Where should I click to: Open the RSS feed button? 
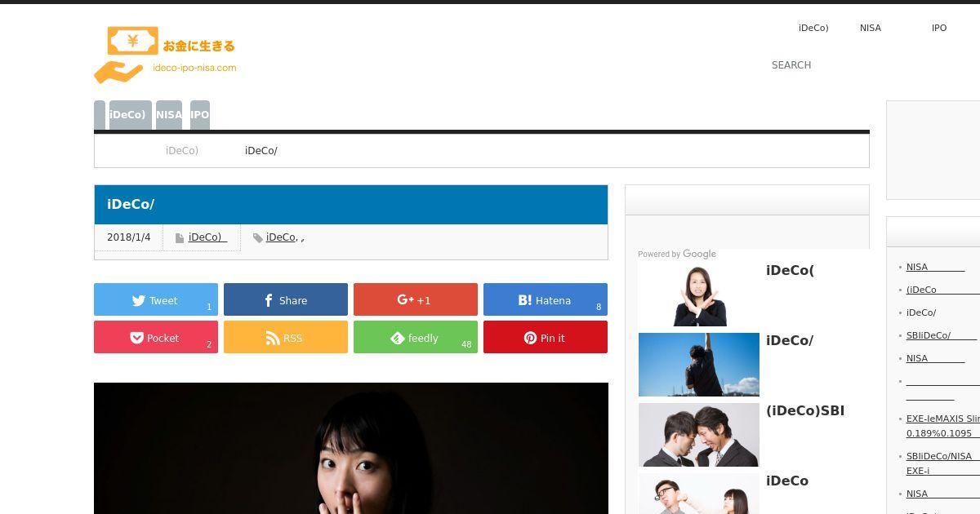coord(286,337)
